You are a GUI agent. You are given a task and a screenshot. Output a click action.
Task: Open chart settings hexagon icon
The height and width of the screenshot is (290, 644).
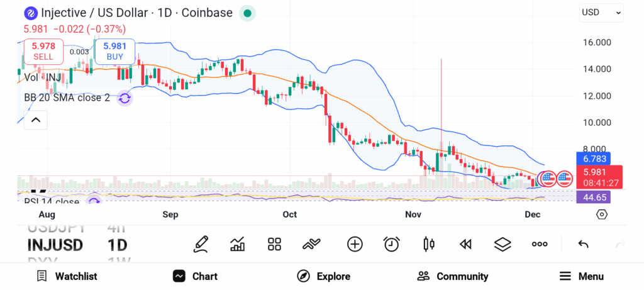click(602, 215)
